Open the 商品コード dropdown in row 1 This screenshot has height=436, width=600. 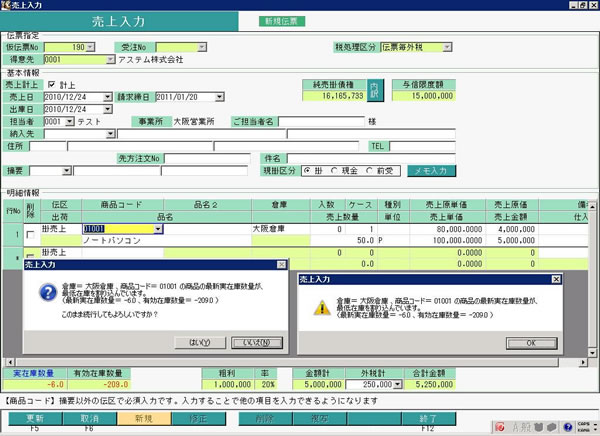(x=158, y=229)
